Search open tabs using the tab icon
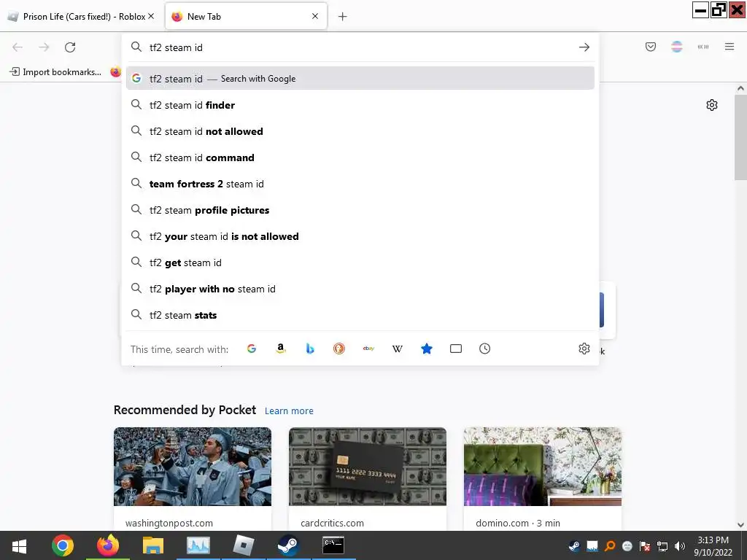 click(455, 349)
